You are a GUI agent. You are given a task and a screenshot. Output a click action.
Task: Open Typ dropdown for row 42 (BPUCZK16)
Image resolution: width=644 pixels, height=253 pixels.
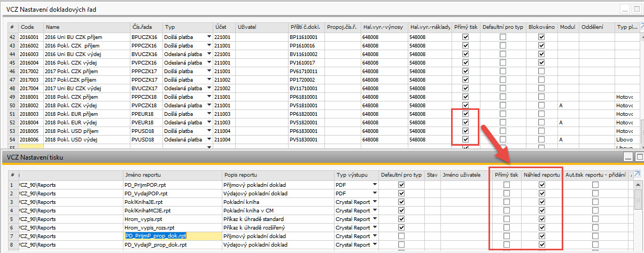pyautogui.click(x=209, y=37)
